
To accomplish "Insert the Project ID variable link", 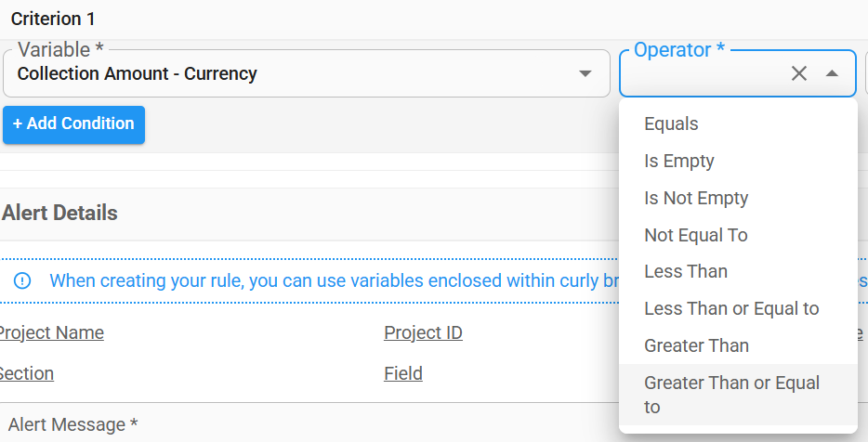I will point(423,333).
